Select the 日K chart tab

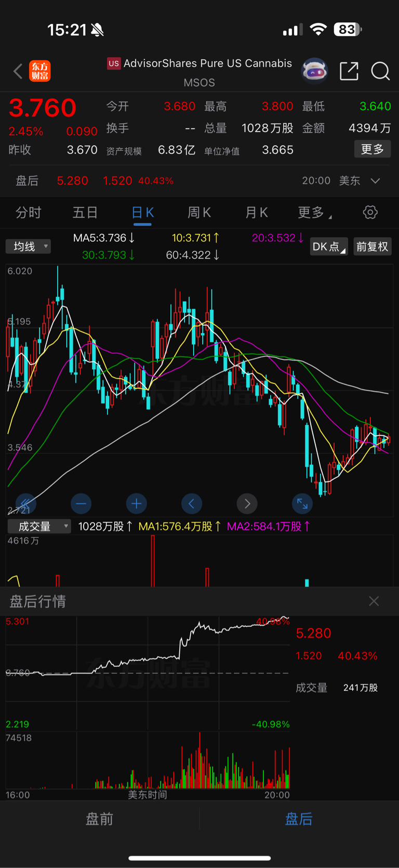pos(142,213)
